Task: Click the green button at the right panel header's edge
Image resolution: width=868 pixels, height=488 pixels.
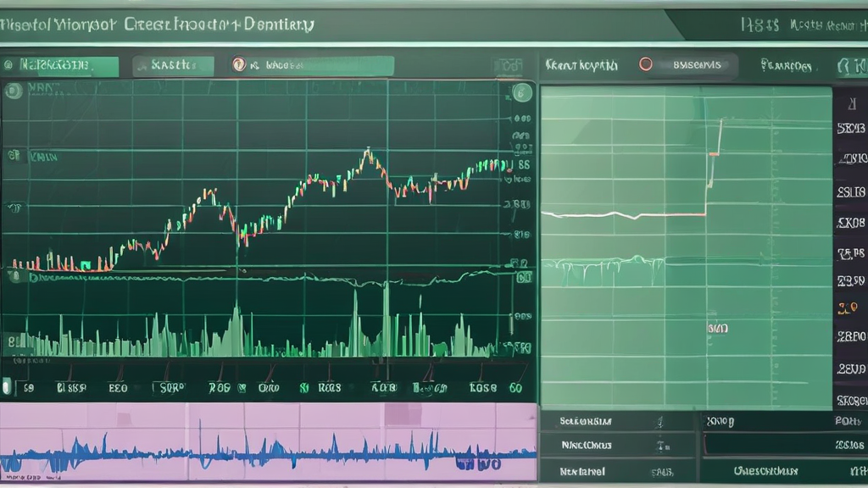Action: [853, 67]
